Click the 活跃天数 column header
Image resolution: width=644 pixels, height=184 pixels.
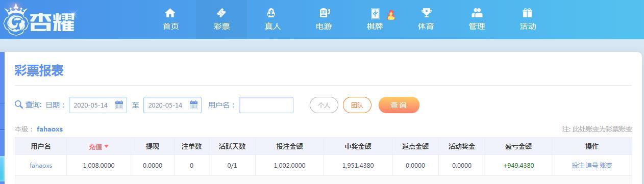point(232,146)
